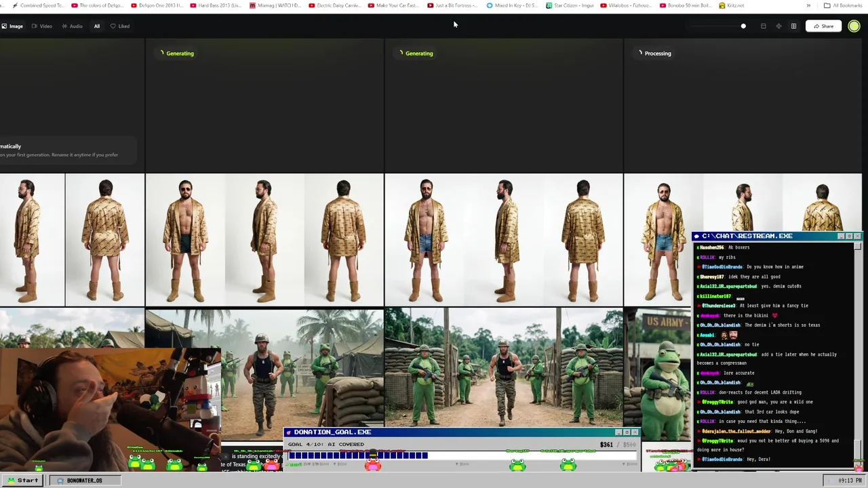Open Make Your Car Fast bookmark
This screenshot has height=488, width=868.
click(x=393, y=5)
